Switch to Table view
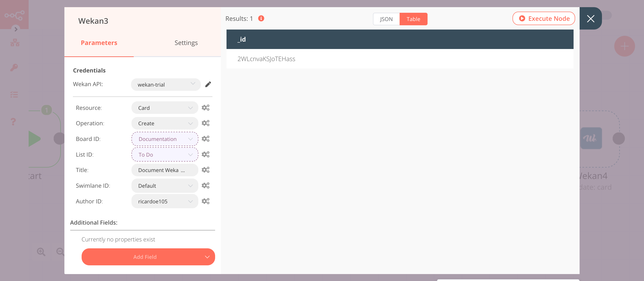Image resolution: width=644 pixels, height=281 pixels. [x=413, y=19]
